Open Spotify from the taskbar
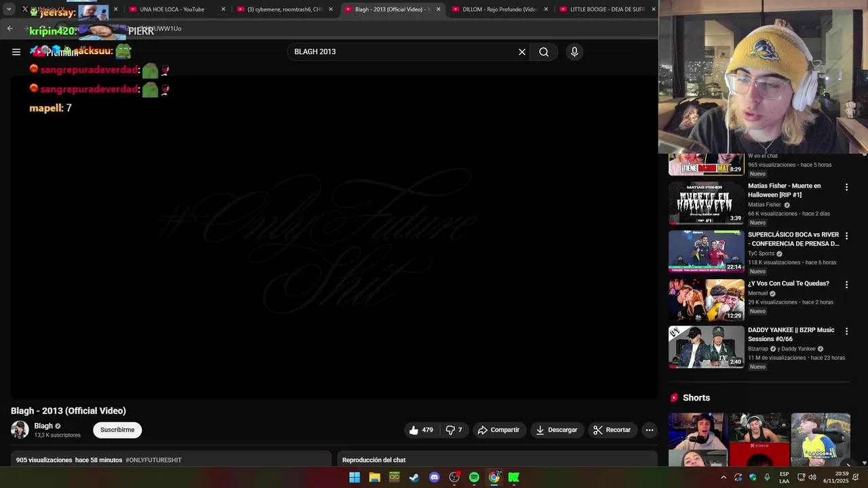The image size is (868, 488). click(474, 477)
